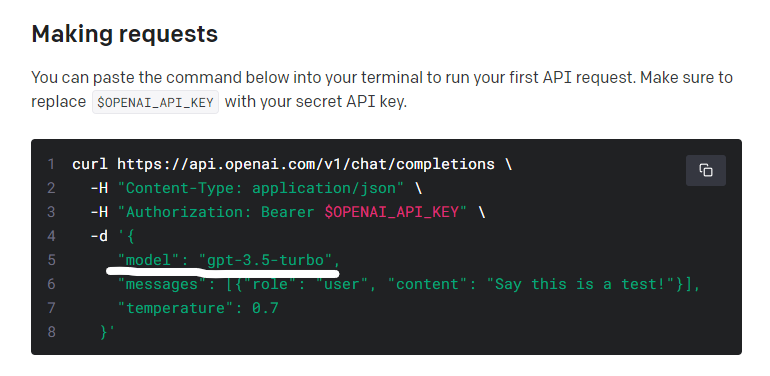Click the -d flag on line 4
The image size is (770, 376).
tap(99, 236)
